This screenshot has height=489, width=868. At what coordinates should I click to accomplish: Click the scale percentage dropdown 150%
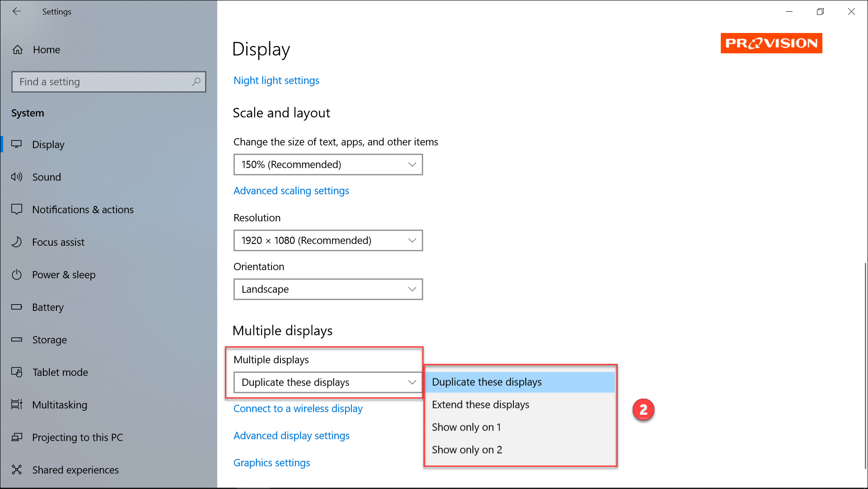pos(328,164)
